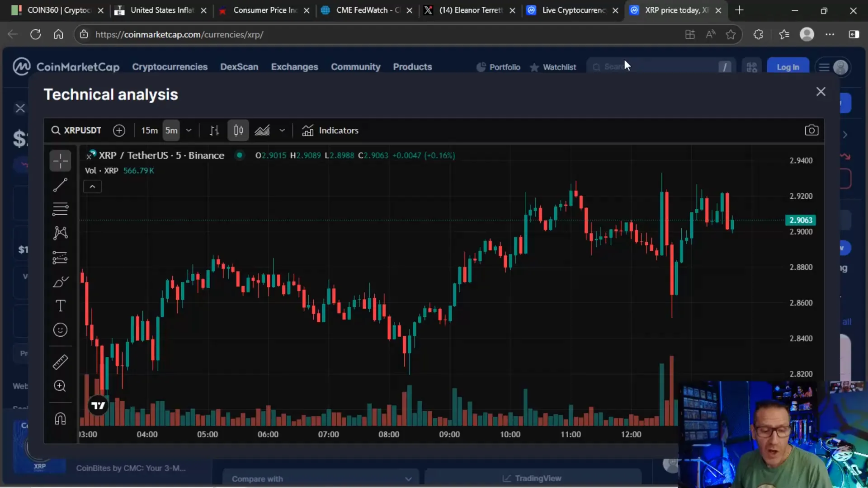The image size is (868, 488).
Task: Toggle the magnet snap mode
Action: 60,418
